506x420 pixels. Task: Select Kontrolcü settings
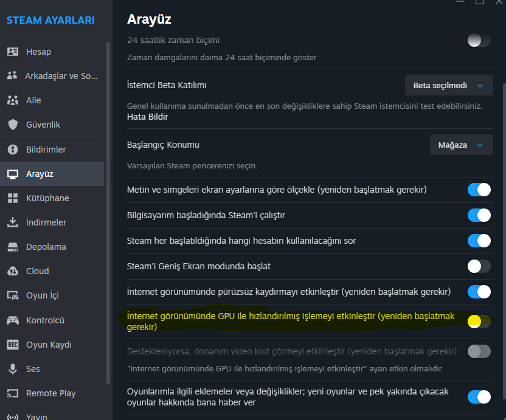coord(52,320)
